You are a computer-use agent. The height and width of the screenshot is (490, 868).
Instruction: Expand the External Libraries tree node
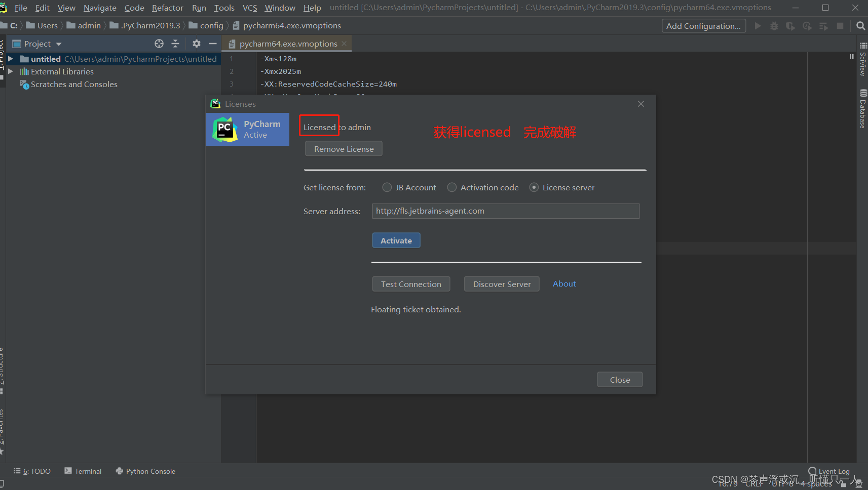point(10,71)
